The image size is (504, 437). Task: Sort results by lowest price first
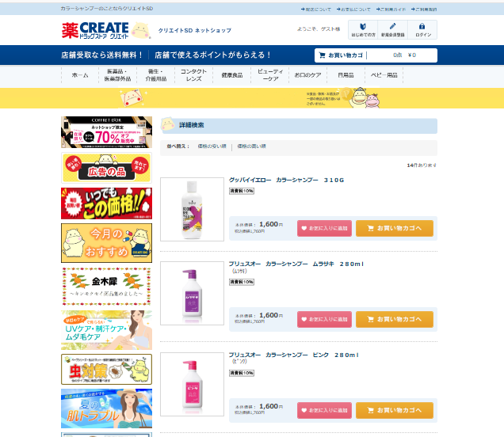click(x=212, y=146)
